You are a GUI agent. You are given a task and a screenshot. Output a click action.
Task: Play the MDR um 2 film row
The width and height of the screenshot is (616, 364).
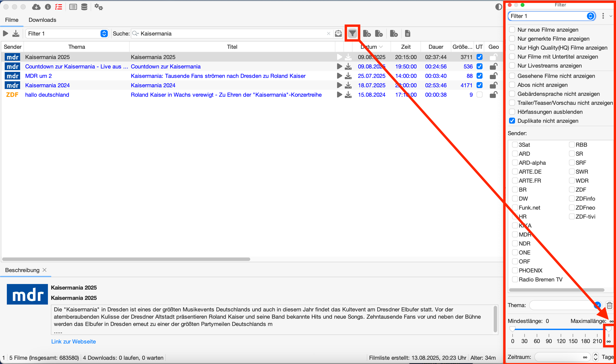(339, 76)
